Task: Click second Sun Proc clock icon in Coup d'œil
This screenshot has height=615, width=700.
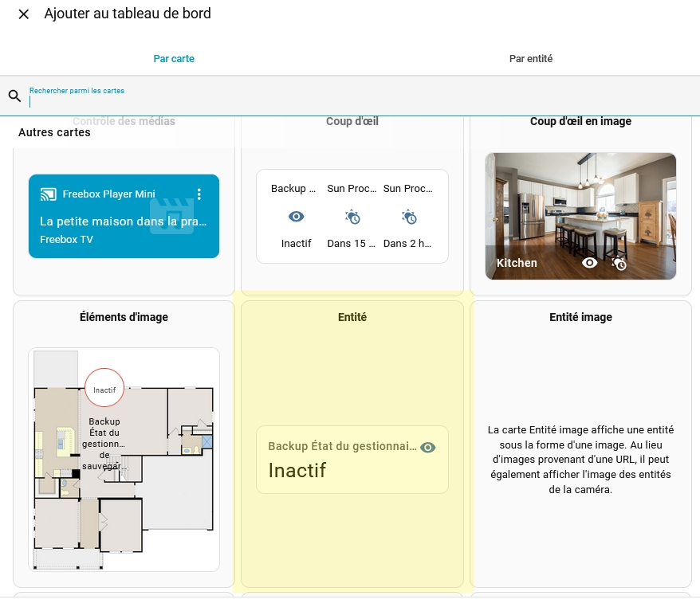Action: 408,217
